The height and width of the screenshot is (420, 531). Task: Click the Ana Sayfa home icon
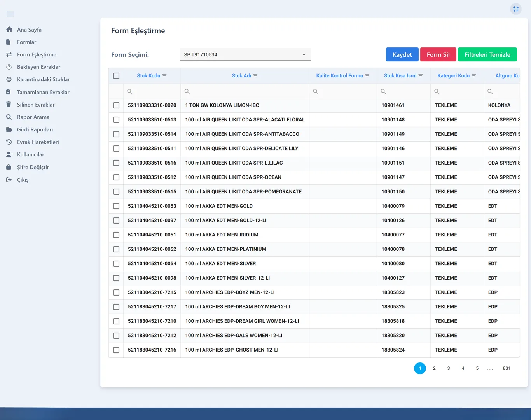9,30
